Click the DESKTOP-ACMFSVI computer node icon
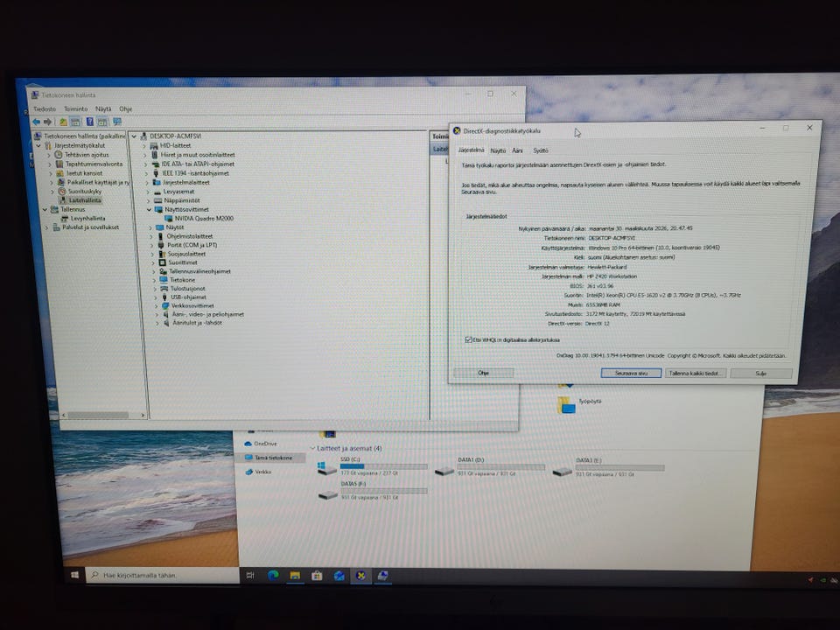840x630 pixels. coord(143,136)
